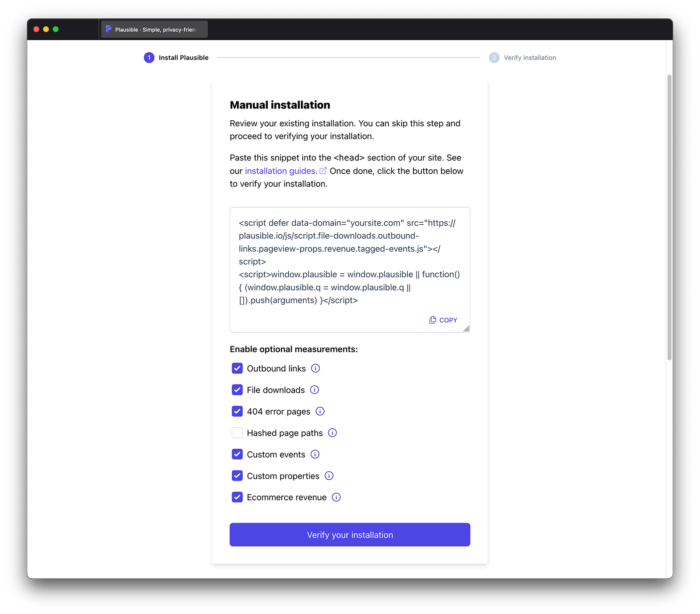Copy the script snippet
The width and height of the screenshot is (700, 614).
coord(443,320)
